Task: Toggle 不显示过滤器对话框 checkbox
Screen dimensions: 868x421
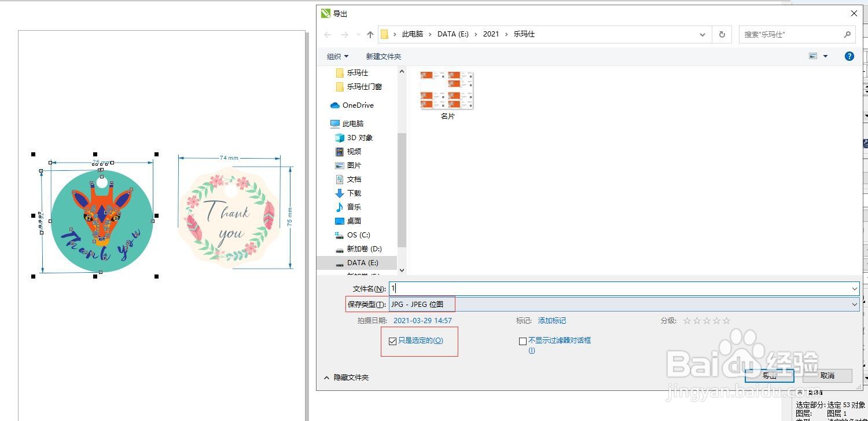Action: click(x=523, y=341)
